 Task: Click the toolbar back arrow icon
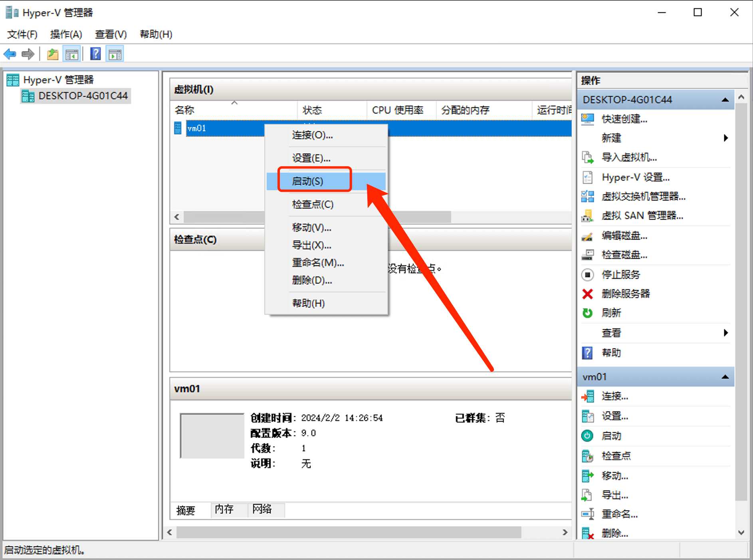pyautogui.click(x=10, y=54)
